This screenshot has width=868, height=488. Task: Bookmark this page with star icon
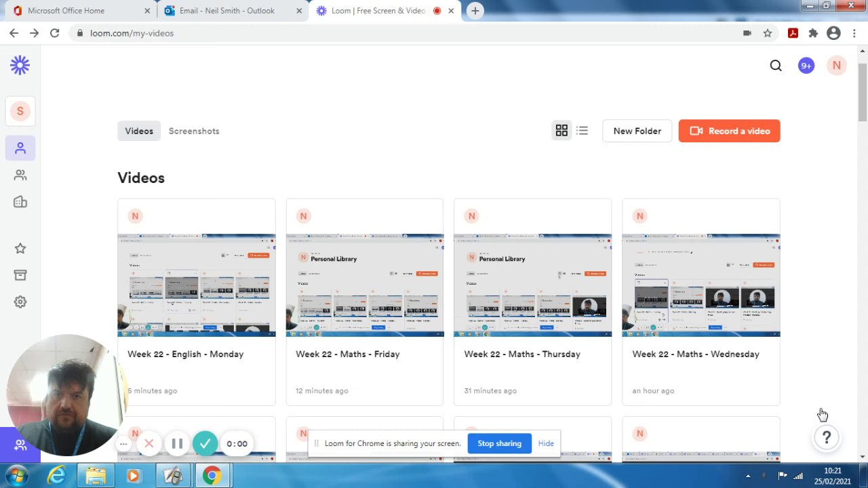(768, 33)
